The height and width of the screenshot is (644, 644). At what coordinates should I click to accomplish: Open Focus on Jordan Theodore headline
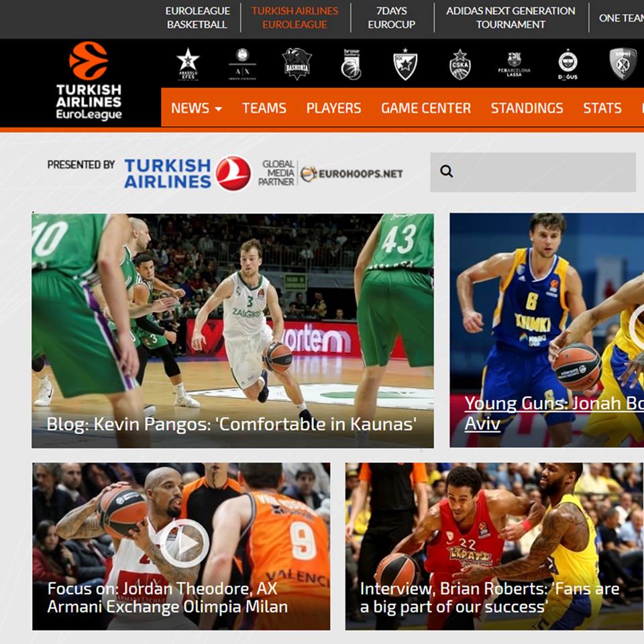(x=168, y=598)
